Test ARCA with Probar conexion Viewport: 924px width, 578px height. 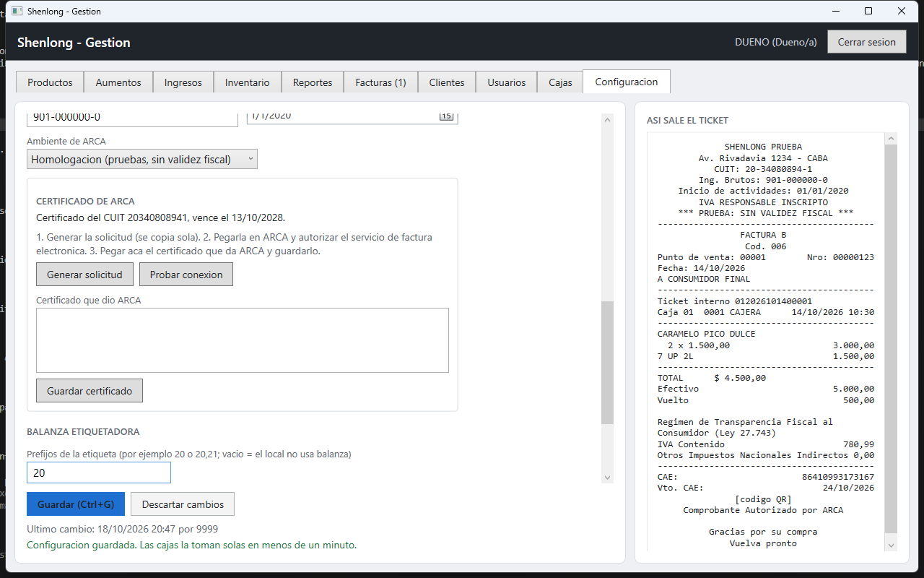[186, 275]
